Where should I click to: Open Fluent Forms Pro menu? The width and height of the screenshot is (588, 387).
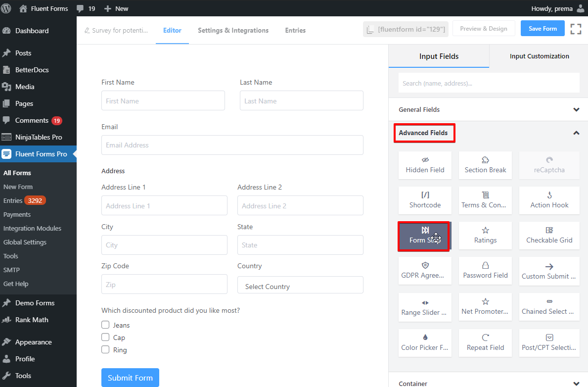click(38, 154)
